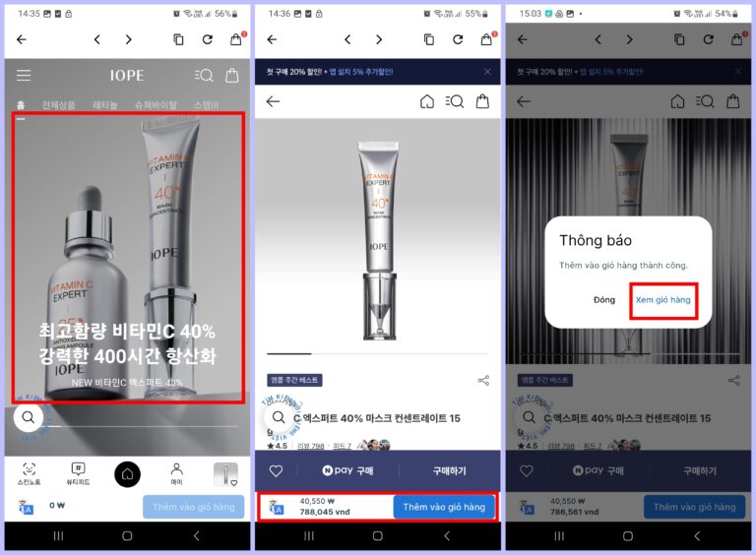Tap the 뷰티피드 feed icon

78,473
